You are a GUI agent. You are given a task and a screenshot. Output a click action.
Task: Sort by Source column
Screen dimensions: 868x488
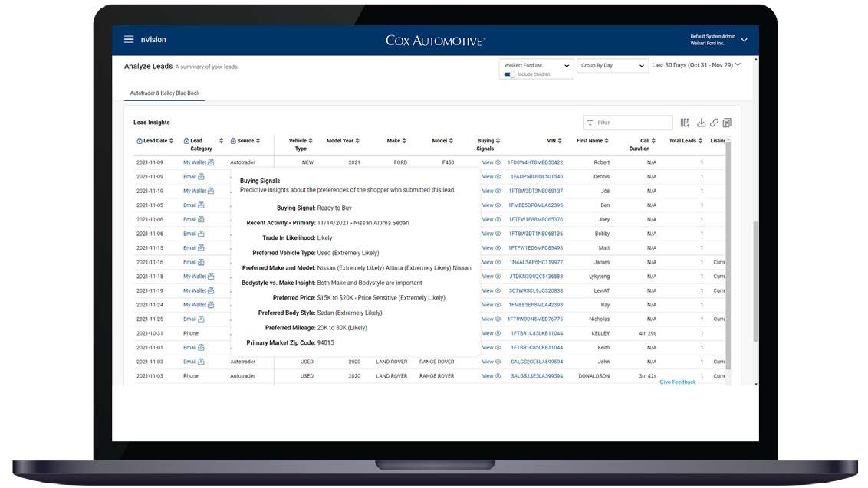click(258, 141)
